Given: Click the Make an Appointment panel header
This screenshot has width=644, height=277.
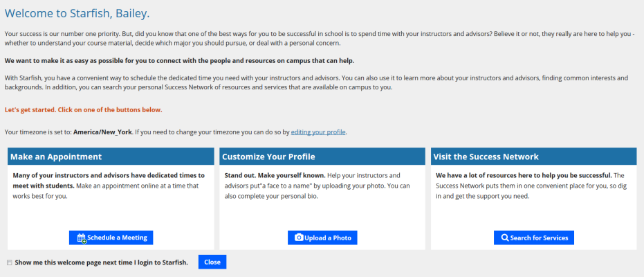Looking at the screenshot, I should (x=111, y=157).
